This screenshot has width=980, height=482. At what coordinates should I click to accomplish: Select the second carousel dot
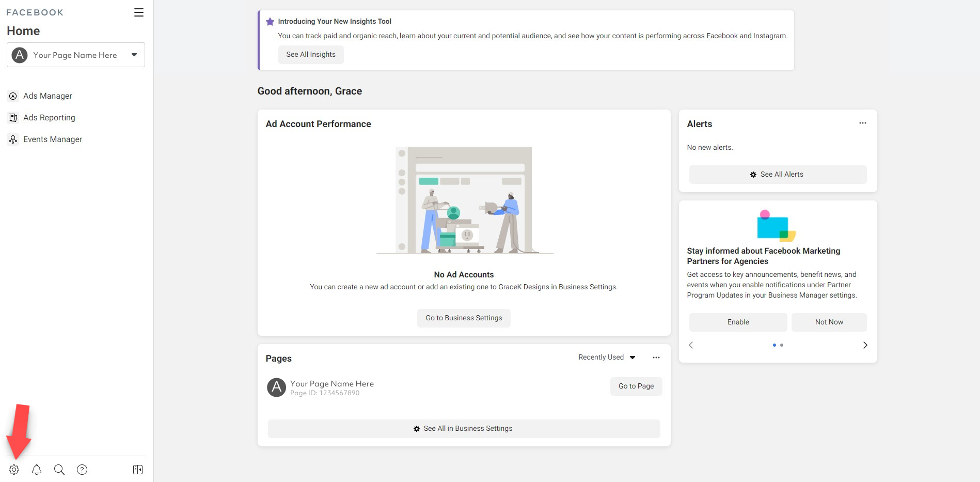[x=782, y=345]
